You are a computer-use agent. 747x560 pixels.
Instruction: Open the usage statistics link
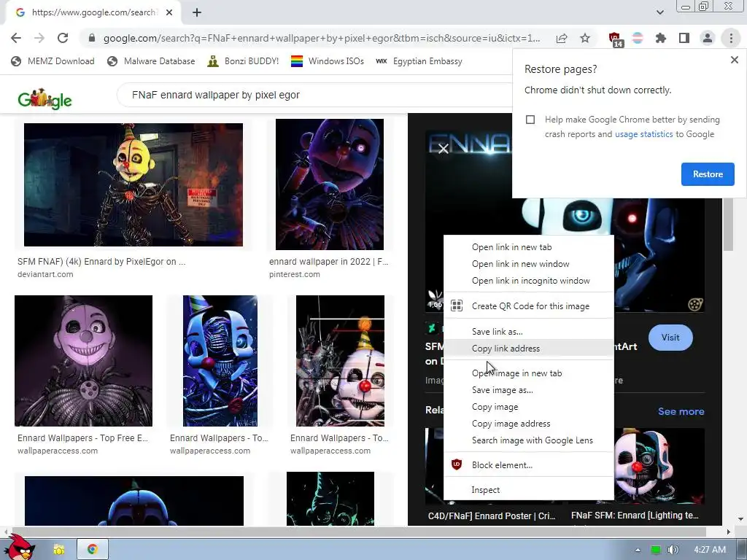[643, 134]
